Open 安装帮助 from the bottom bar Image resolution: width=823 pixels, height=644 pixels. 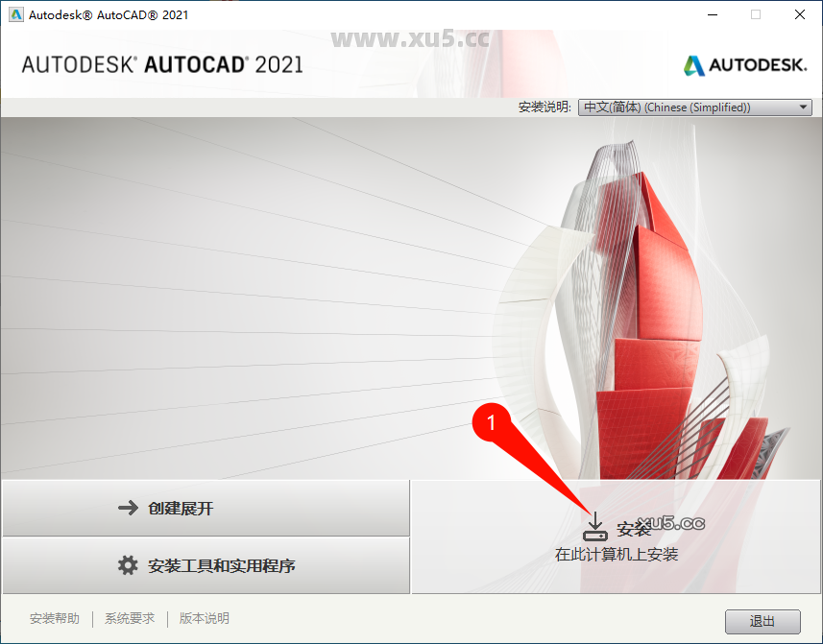[x=55, y=619]
